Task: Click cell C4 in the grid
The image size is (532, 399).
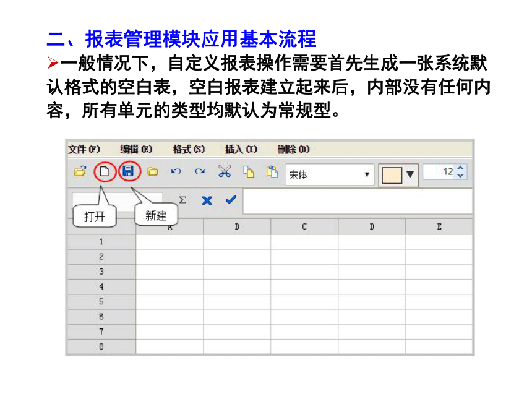Action: tap(304, 286)
